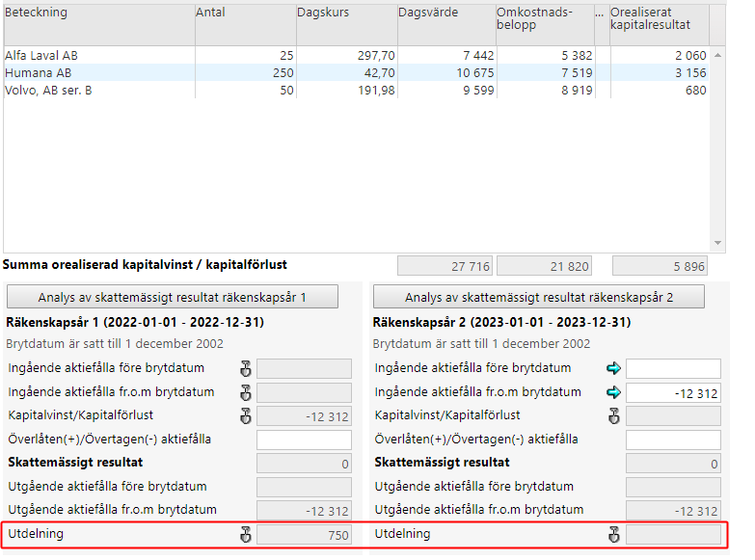Click Räkenskapsår 1 Ingående aktiefälla fr.o.m brytdatum field
The width and height of the screenshot is (755, 560).
pos(304,393)
